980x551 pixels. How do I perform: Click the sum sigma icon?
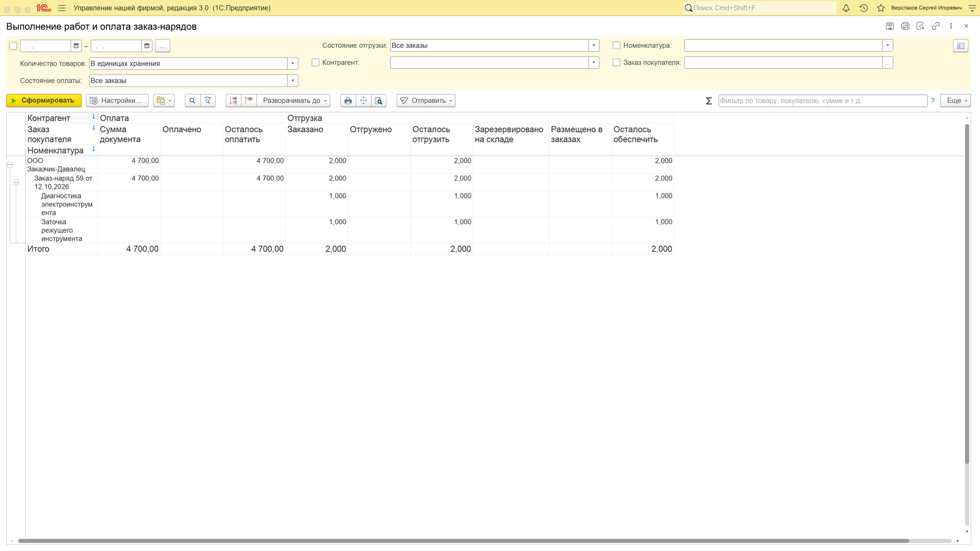[709, 101]
